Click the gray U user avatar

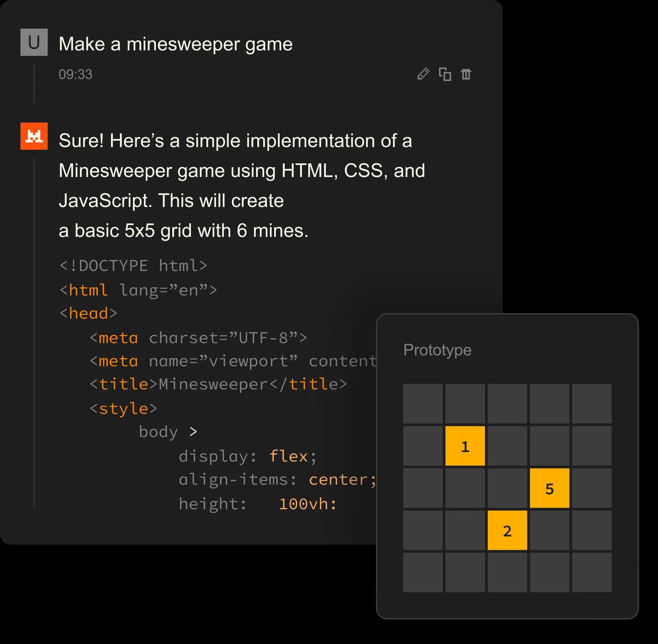[34, 43]
